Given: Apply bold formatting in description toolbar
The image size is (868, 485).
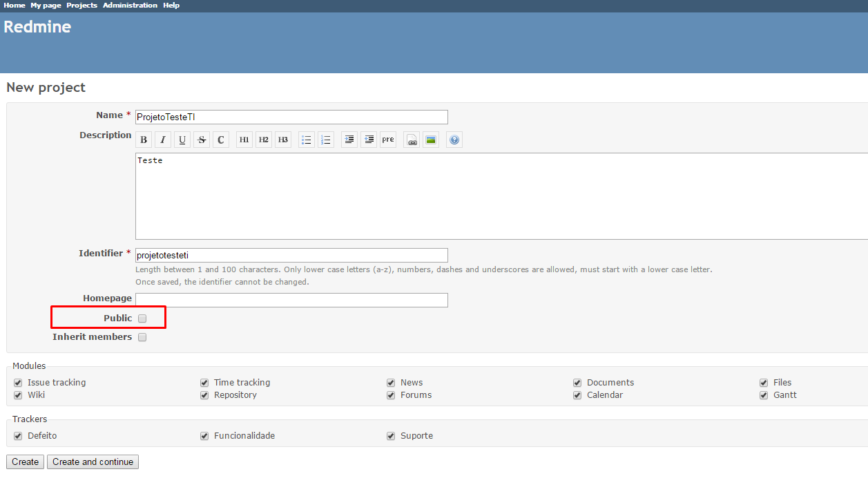Looking at the screenshot, I should [x=144, y=140].
